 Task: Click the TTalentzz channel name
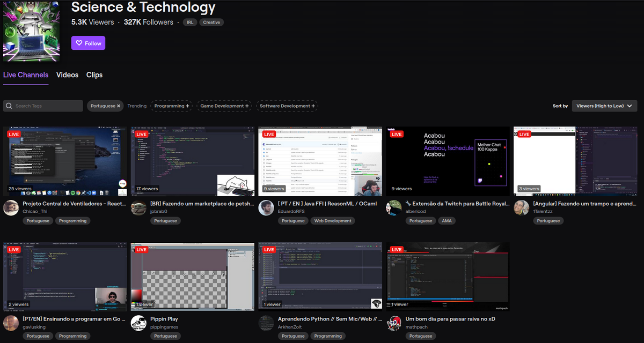(x=544, y=212)
